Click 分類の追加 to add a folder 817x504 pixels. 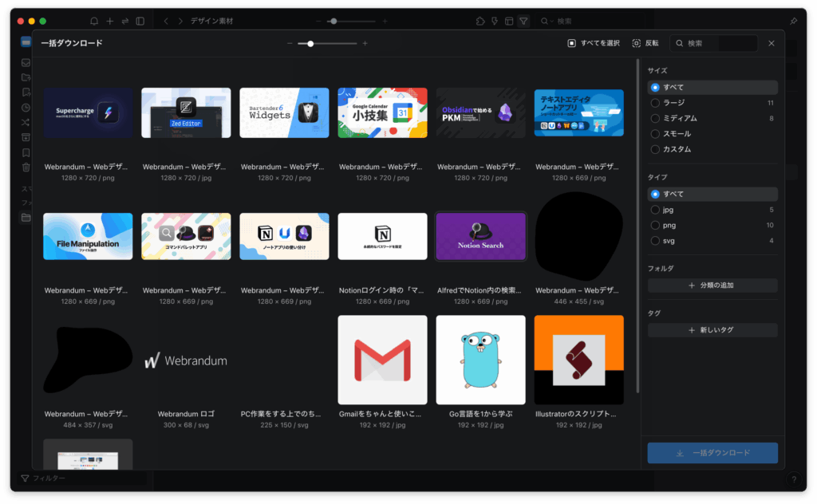[712, 285]
